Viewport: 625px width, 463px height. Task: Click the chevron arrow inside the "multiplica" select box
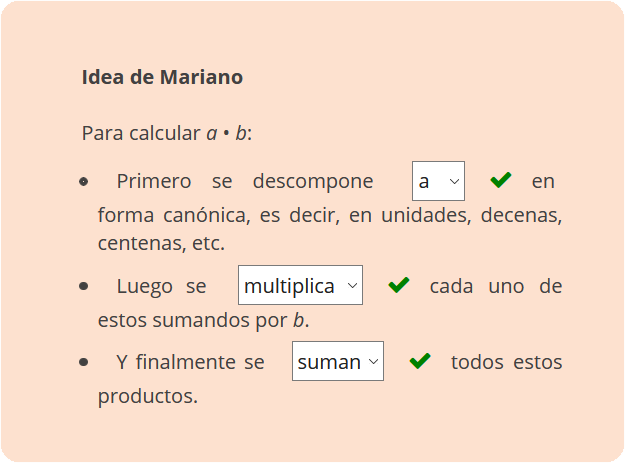pyautogui.click(x=352, y=285)
